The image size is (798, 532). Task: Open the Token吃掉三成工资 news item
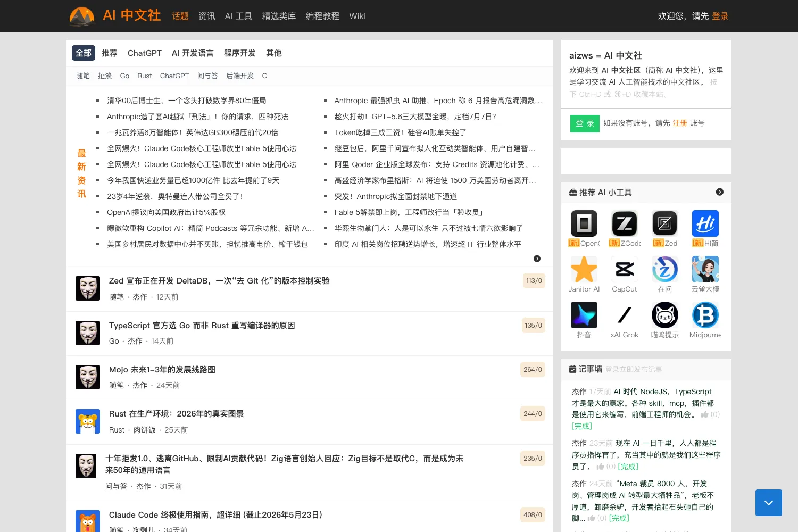[400, 132]
